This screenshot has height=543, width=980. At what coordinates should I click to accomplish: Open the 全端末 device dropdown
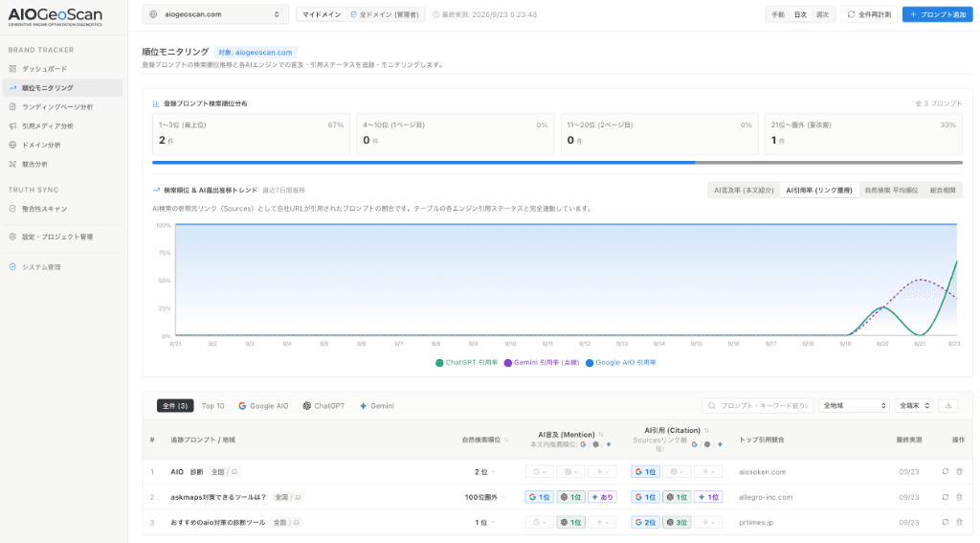pyautogui.click(x=914, y=405)
